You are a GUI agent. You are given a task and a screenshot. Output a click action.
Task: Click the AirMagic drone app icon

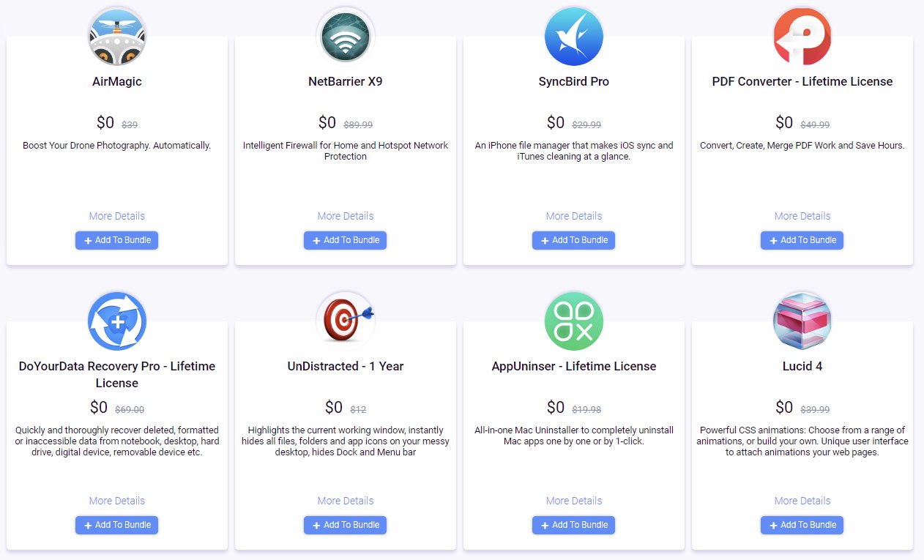pos(117,37)
